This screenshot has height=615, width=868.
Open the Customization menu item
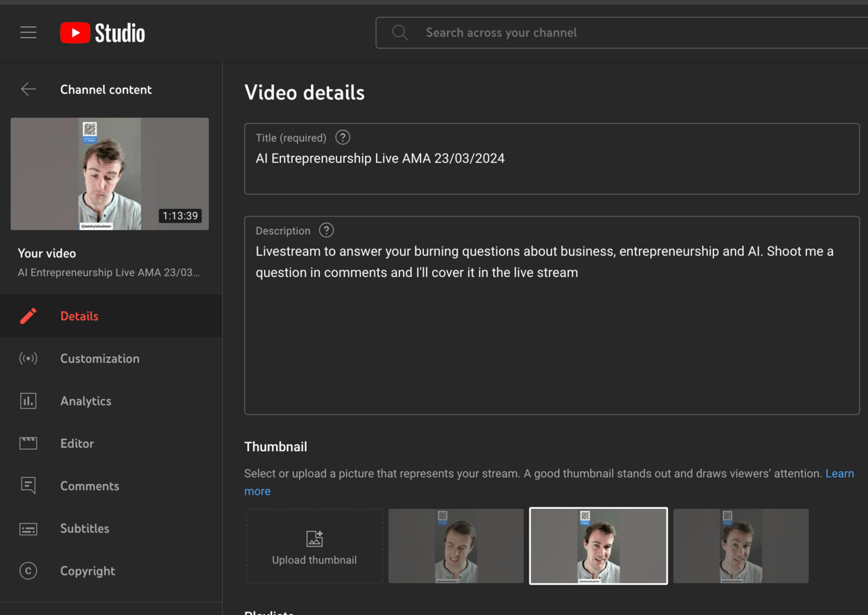pos(99,359)
